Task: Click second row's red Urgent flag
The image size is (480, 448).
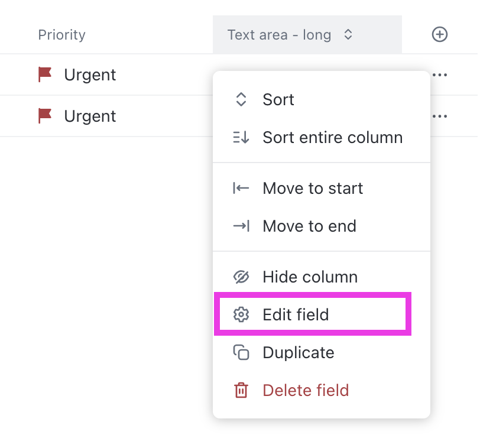Action: click(45, 116)
